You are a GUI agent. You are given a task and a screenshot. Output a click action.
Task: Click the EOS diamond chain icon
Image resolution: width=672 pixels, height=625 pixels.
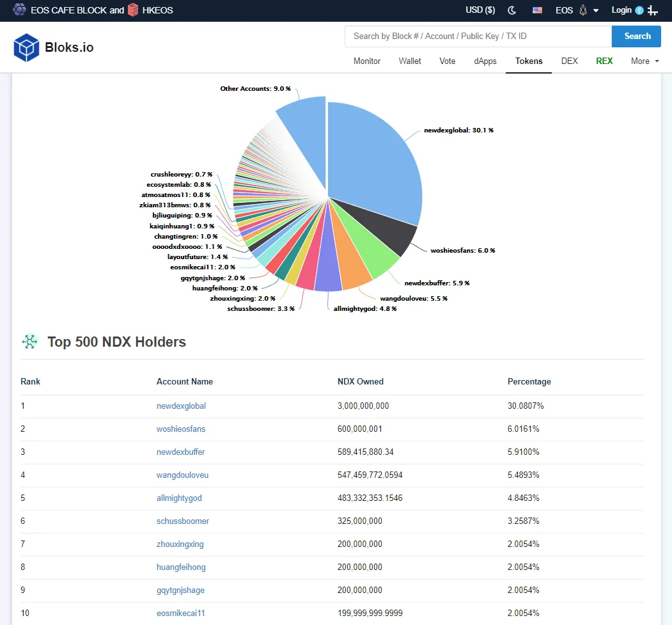tap(583, 10)
